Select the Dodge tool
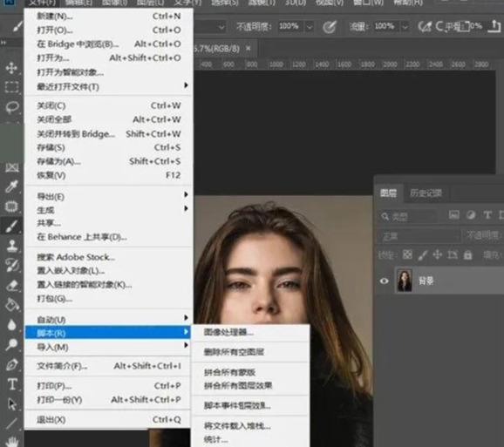This screenshot has width=504, height=447. point(11,344)
